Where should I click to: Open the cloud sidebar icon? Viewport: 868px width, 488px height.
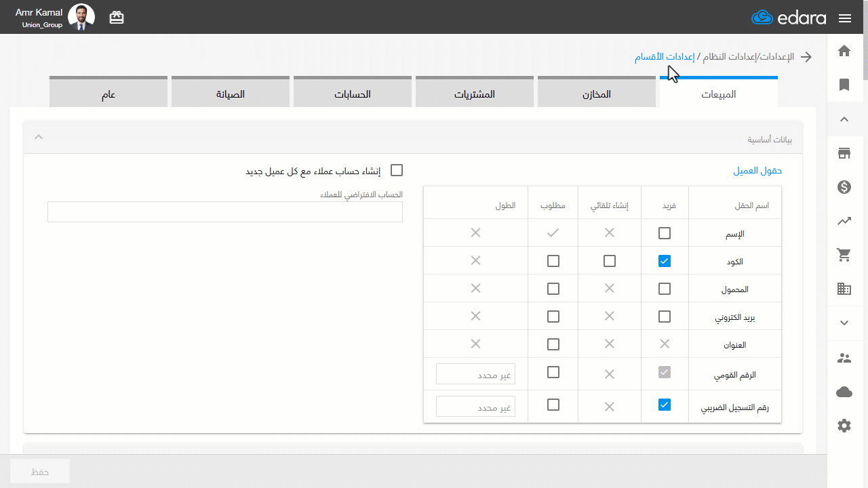(x=844, y=392)
